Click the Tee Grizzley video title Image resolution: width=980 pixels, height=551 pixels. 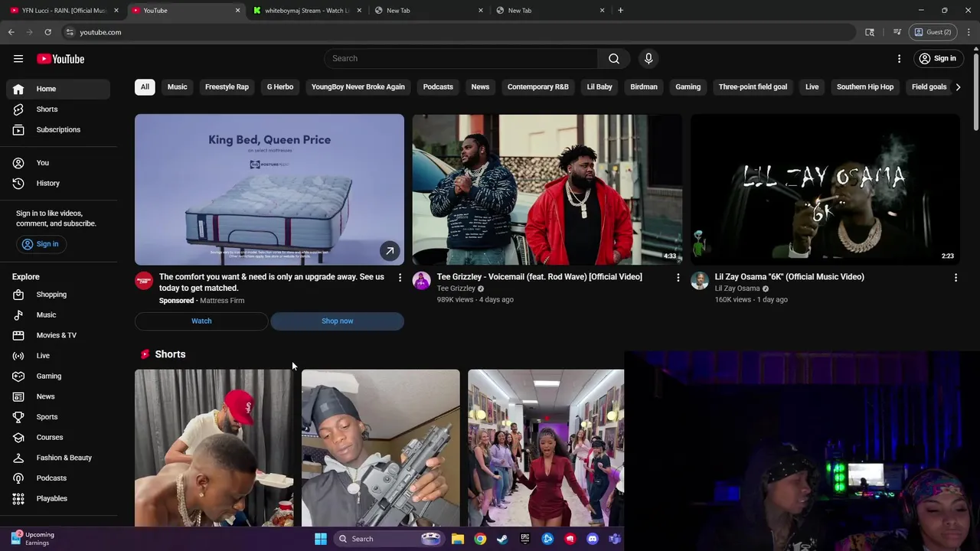540,277
